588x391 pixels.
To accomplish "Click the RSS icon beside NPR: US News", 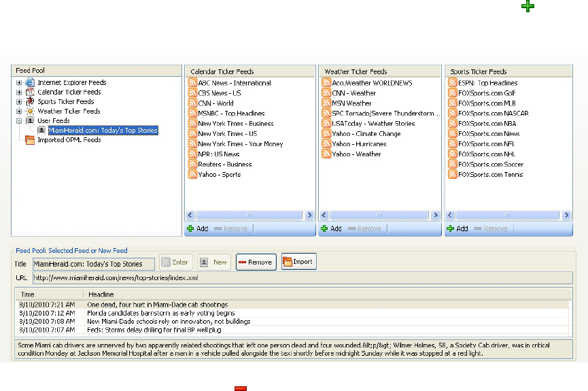I will point(192,154).
